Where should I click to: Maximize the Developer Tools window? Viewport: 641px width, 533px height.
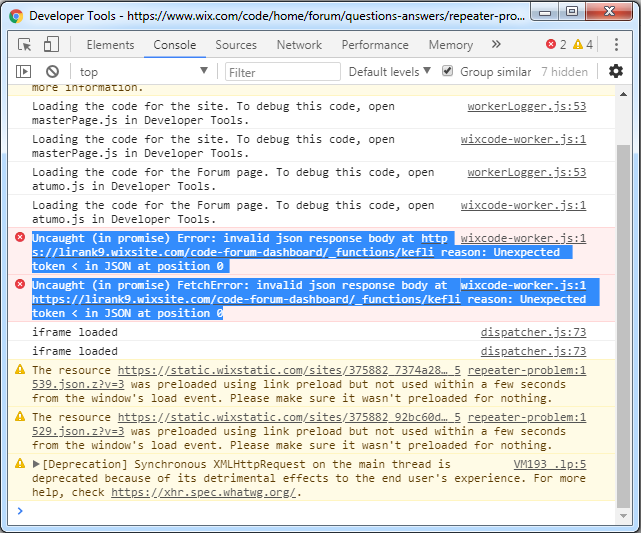[x=572, y=11]
